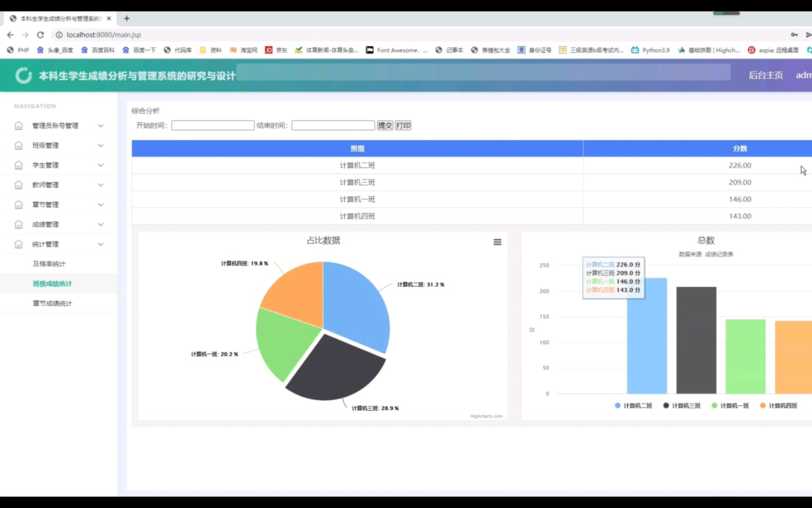Open the Python3.9 bookmark
The height and width of the screenshot is (508, 812).
pyautogui.click(x=650, y=50)
